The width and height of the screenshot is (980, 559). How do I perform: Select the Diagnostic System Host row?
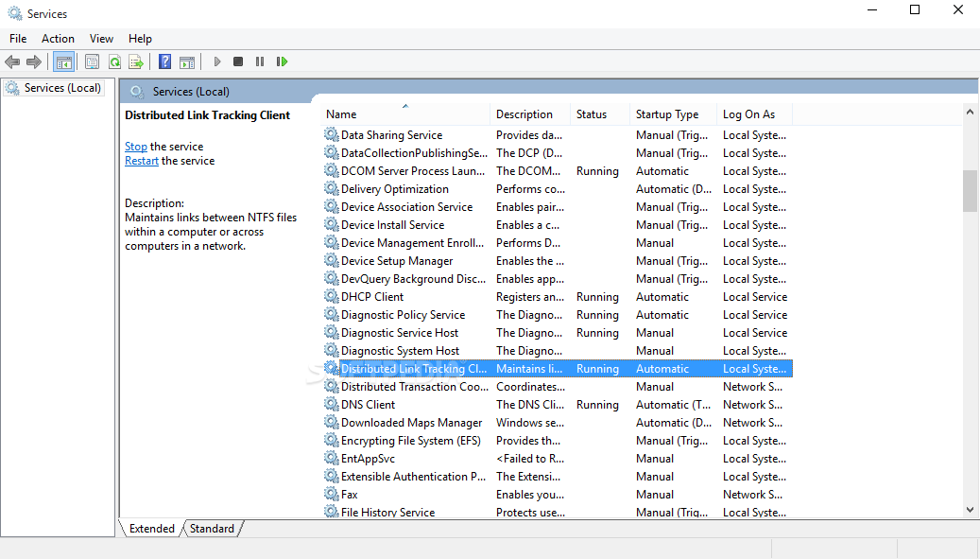coord(558,351)
